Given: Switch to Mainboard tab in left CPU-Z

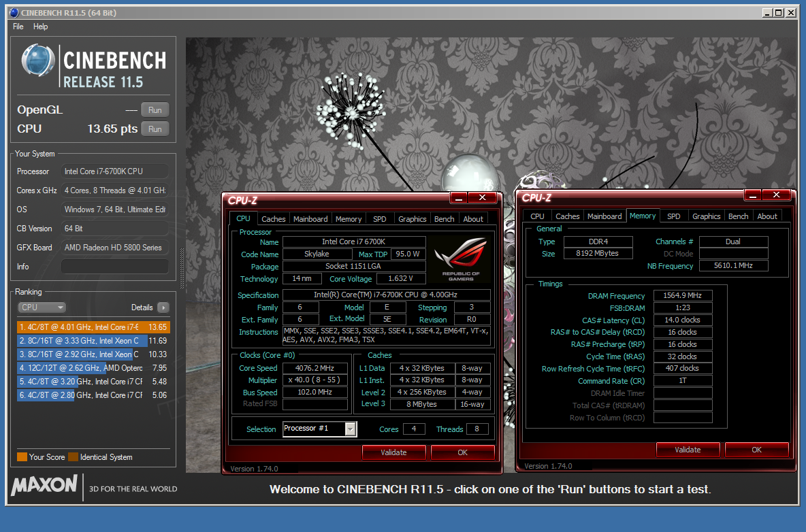Looking at the screenshot, I should 310,219.
